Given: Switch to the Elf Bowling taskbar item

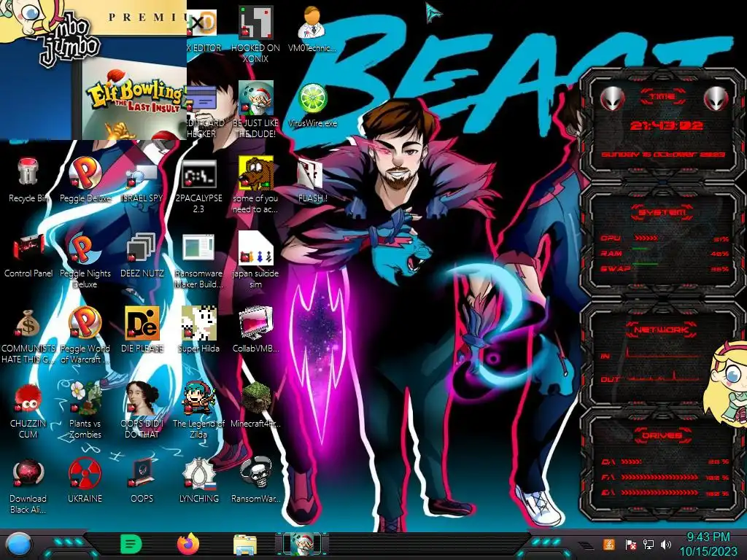Looking at the screenshot, I should tap(302, 544).
